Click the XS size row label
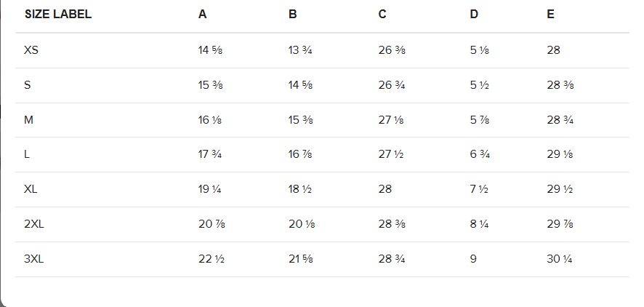Viewport: 644px width, 307px height. (x=31, y=50)
